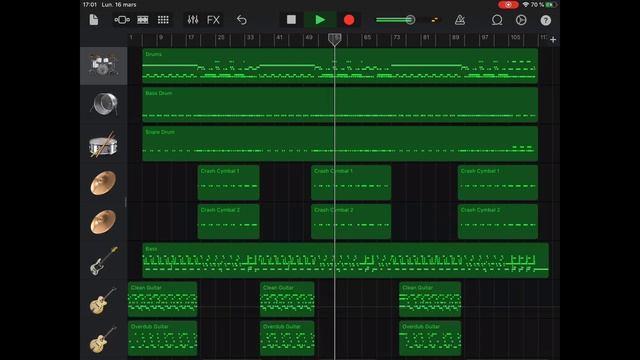
Task: Click bar 33 on the ruler
Action: click(x=250, y=37)
